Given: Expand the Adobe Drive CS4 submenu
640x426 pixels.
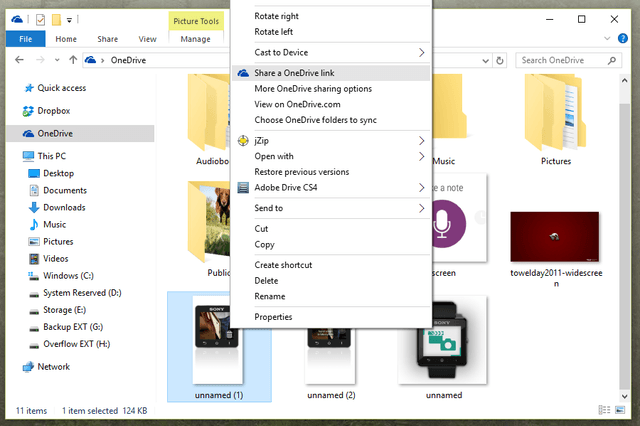Looking at the screenshot, I should tap(331, 188).
